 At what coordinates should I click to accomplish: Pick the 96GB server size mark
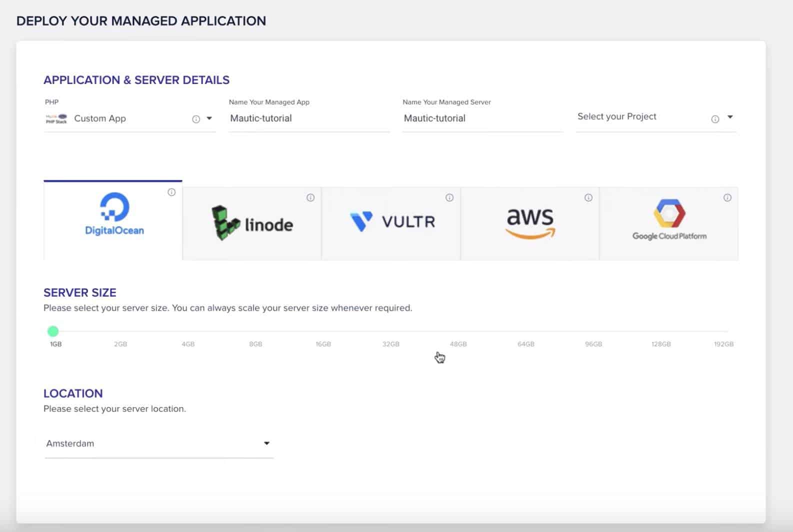pyautogui.click(x=593, y=344)
